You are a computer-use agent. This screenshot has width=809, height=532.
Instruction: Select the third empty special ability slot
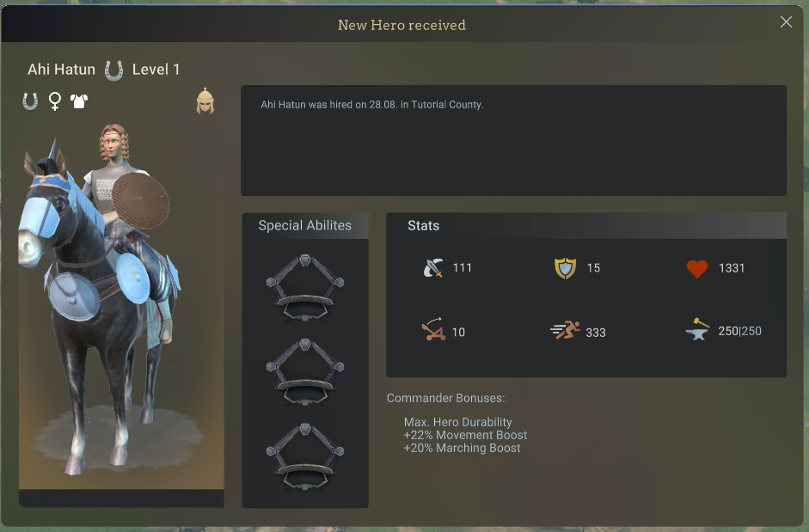(x=305, y=456)
